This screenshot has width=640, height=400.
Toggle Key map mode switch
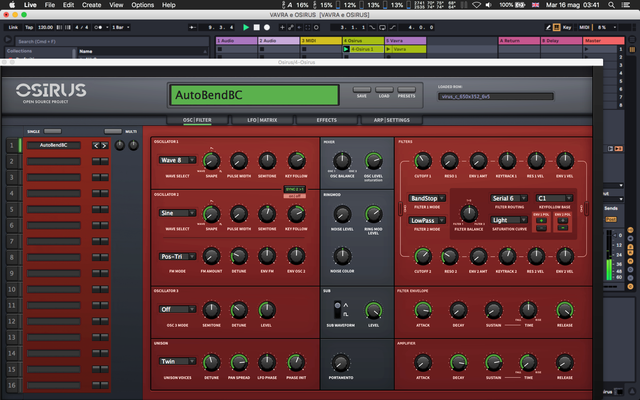coord(567,27)
